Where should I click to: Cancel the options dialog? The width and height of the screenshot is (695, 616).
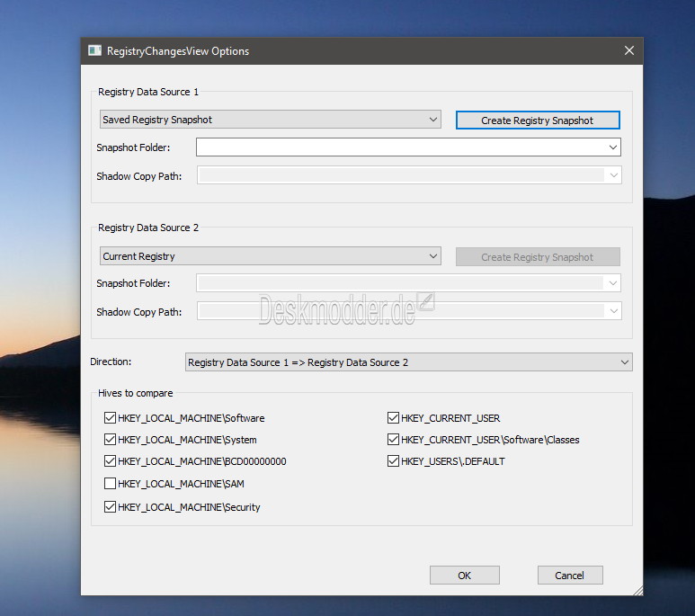[x=570, y=576]
